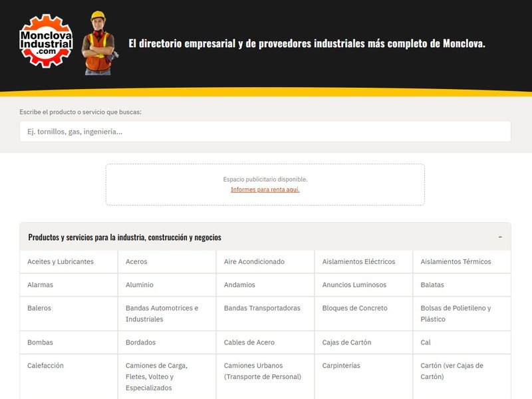Select Bandas Transportadoras category
The image size is (532, 399).
[262, 308]
